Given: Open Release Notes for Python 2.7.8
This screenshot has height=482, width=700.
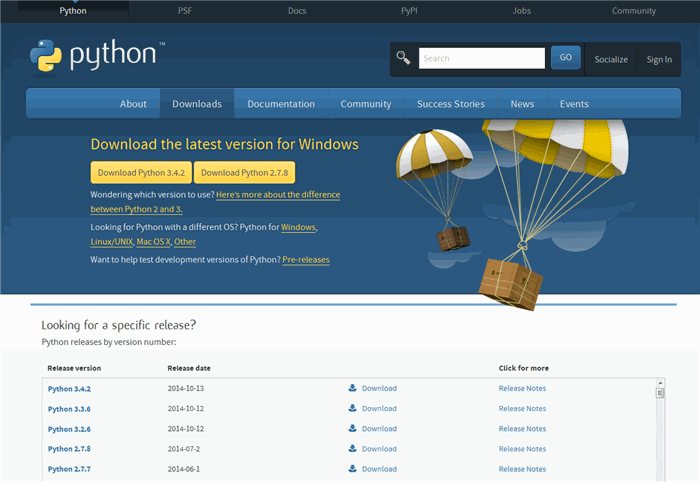Looking at the screenshot, I should click(522, 449).
